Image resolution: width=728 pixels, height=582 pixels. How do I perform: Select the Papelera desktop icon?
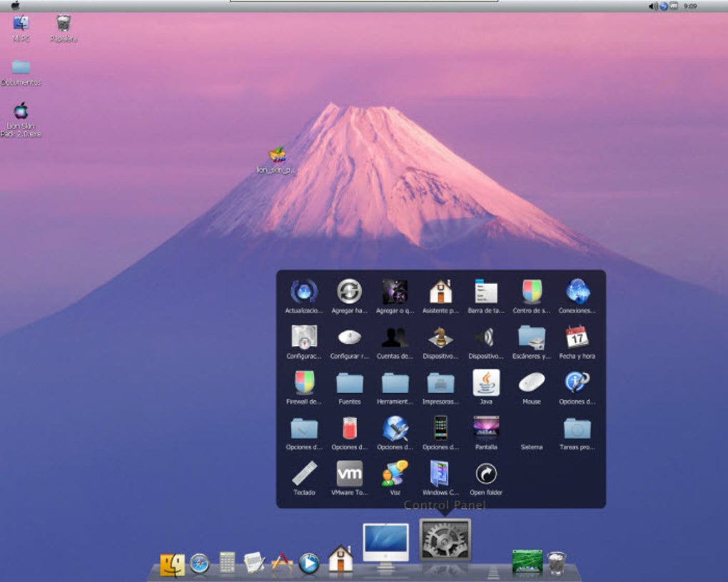pos(63,29)
